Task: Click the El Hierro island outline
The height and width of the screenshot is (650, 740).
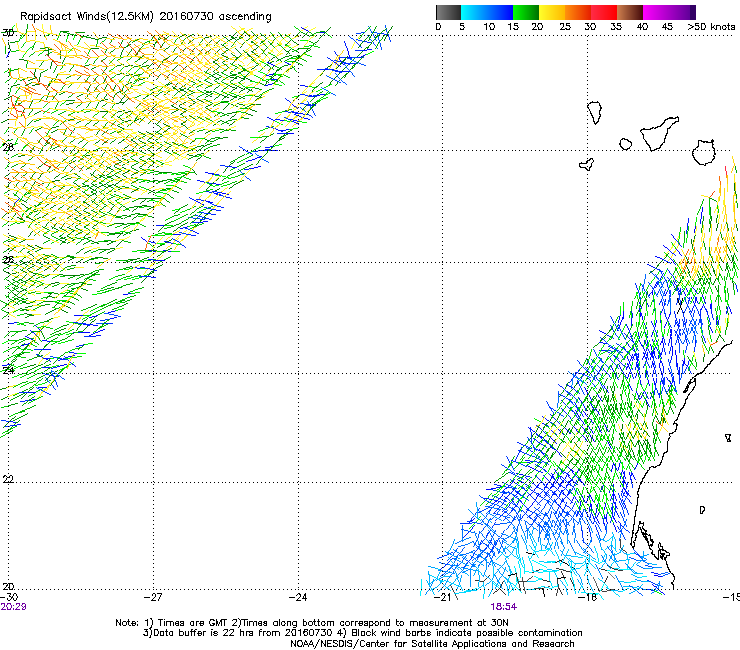Action: [x=587, y=164]
